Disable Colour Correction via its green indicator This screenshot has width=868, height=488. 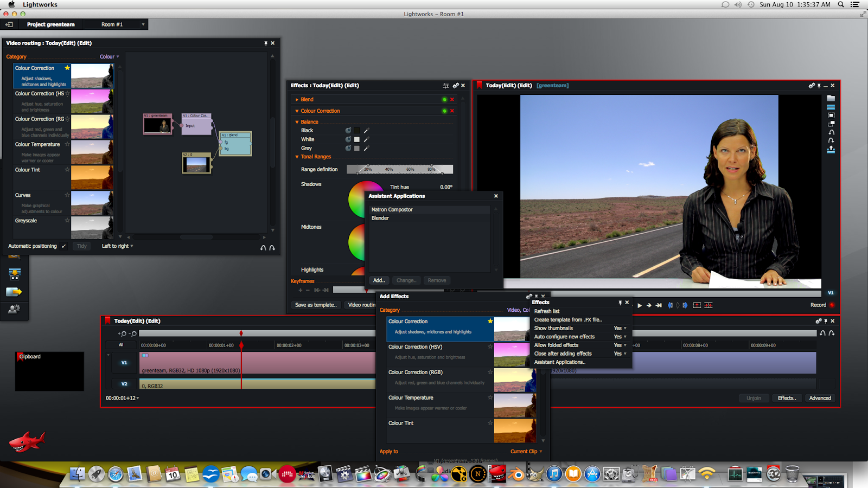click(444, 111)
